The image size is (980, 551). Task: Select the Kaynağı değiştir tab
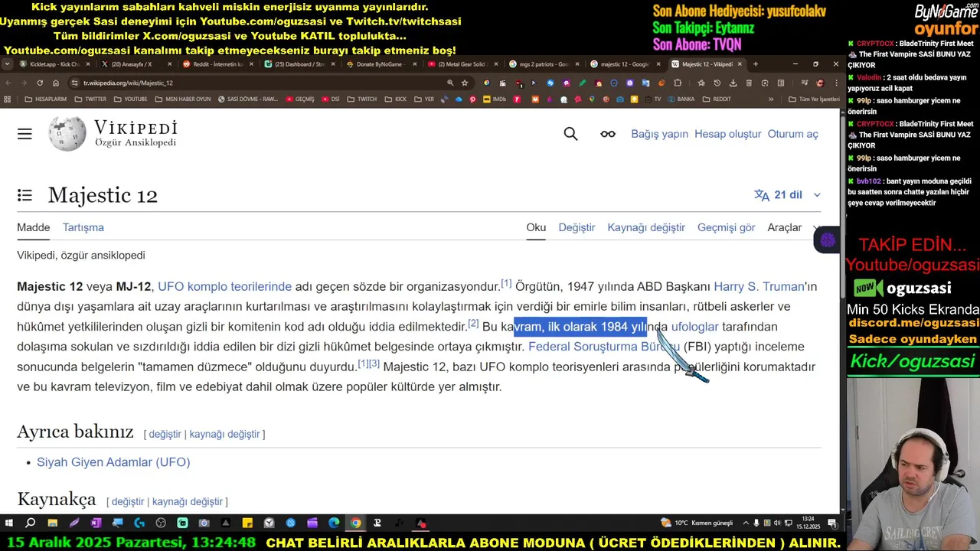tap(646, 227)
